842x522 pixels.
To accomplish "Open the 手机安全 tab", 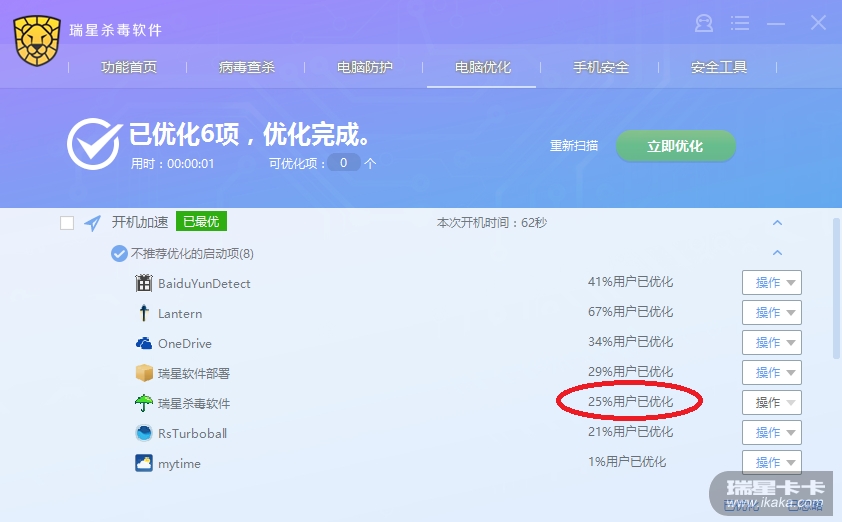I will pos(601,67).
